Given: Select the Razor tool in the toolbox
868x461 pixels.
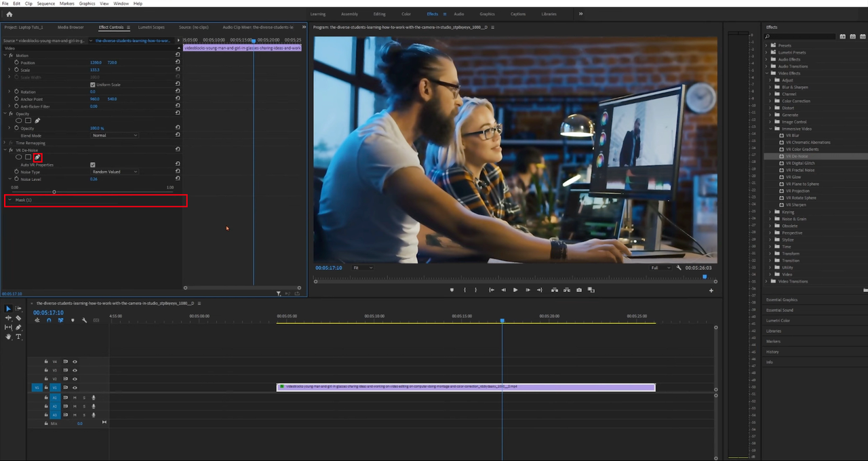Looking at the screenshot, I should 18,318.
